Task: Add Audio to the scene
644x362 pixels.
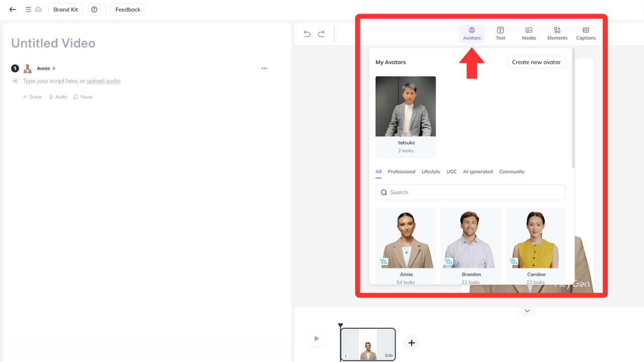Action: click(58, 97)
